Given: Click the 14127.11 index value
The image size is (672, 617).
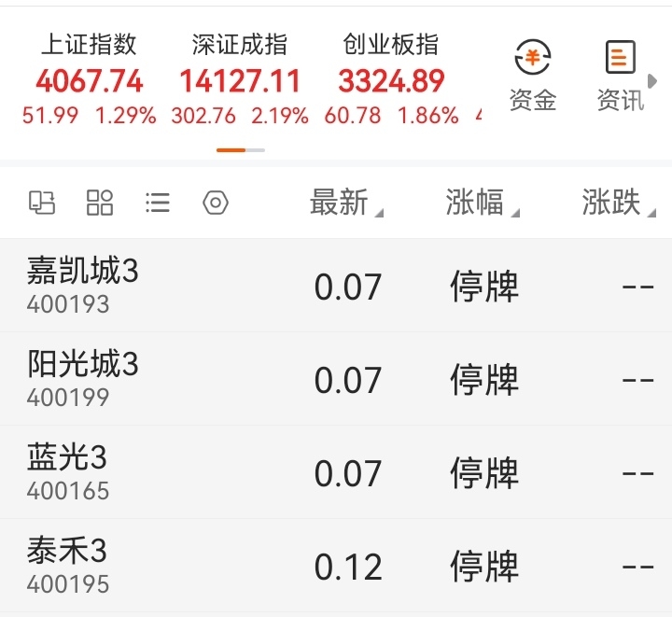Looking at the screenshot, I should point(240,81).
